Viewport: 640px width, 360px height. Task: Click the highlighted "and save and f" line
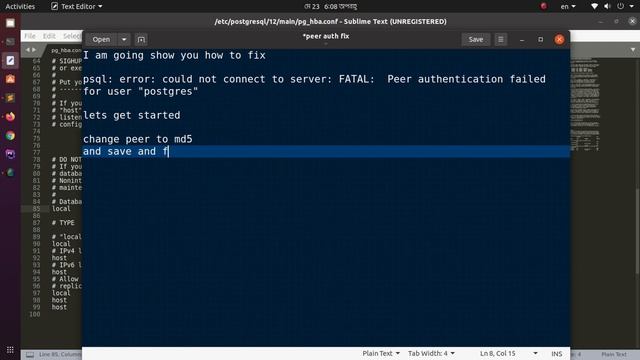click(326, 151)
